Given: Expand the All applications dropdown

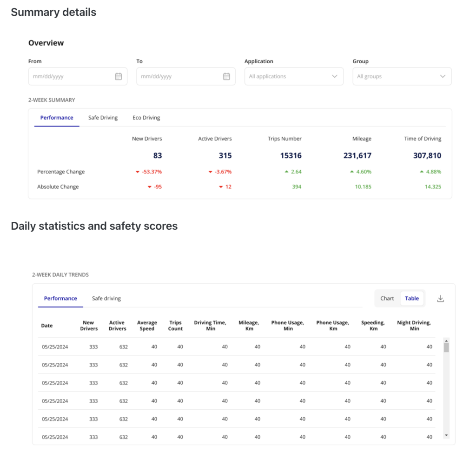Looking at the screenshot, I should pos(294,76).
